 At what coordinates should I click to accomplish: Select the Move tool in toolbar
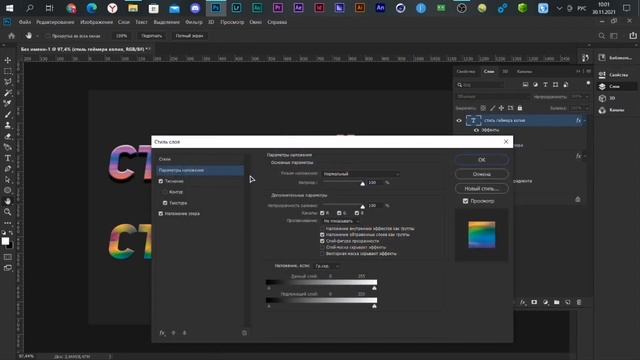[8, 60]
